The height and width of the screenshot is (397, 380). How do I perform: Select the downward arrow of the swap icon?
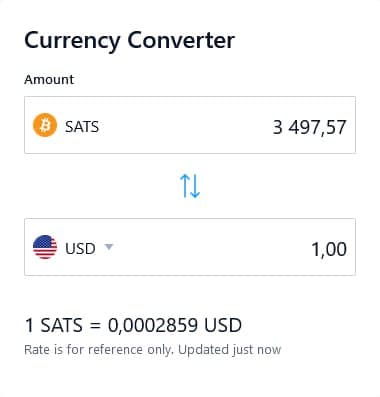click(195, 186)
